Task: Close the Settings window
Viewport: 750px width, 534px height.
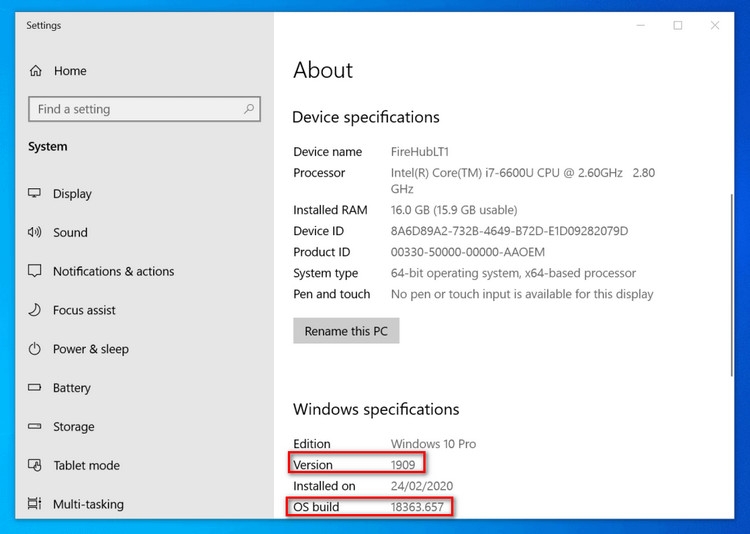Action: [x=715, y=25]
